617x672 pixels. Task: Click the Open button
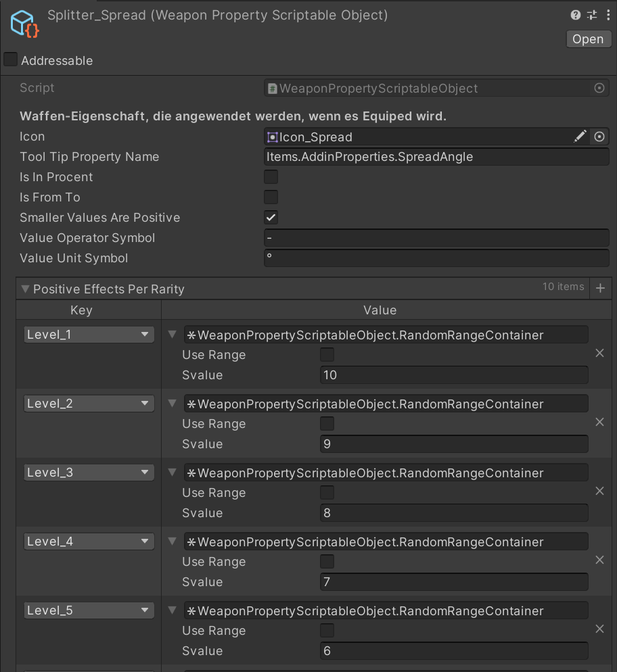[x=587, y=39]
